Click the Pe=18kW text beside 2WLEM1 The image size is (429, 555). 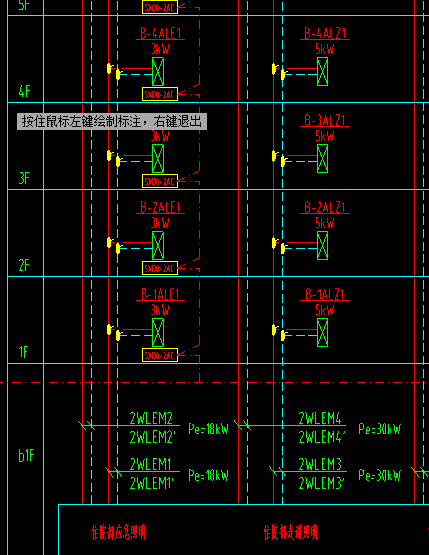point(208,475)
